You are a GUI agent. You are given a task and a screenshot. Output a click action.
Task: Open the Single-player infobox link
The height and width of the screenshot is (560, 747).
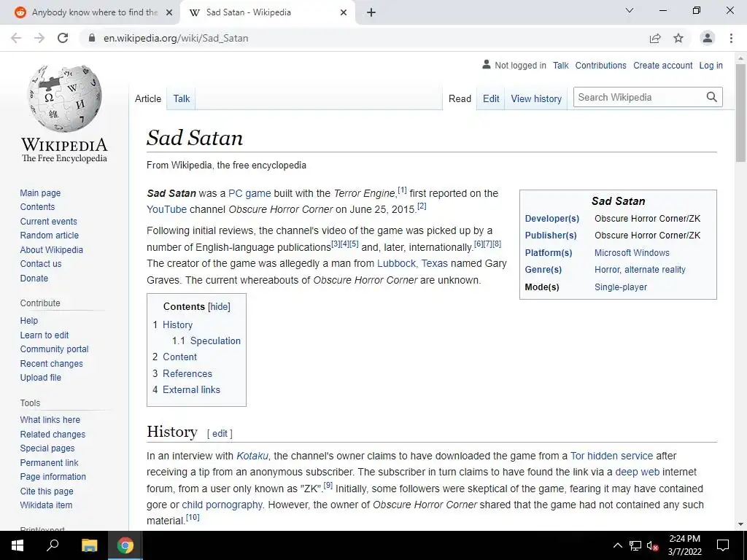tap(621, 287)
